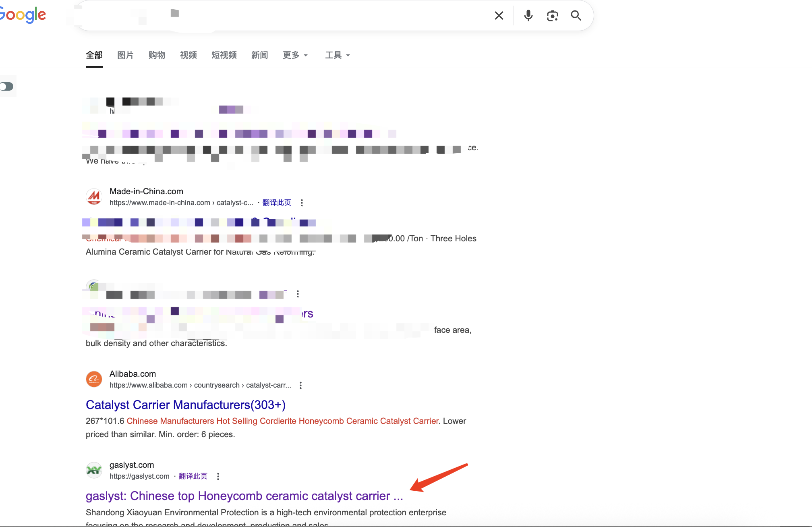This screenshot has height=527, width=812.
Task: Open the 更多 dropdown menu
Action: point(295,55)
